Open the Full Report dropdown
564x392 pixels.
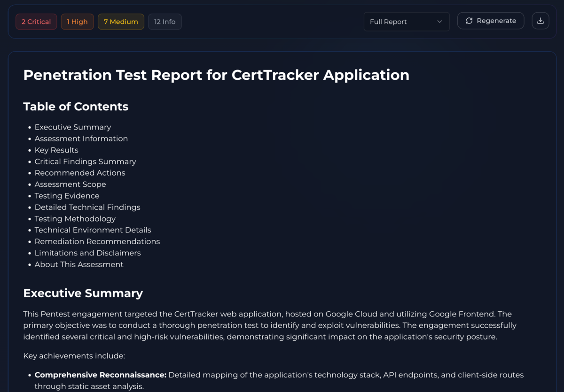(407, 22)
